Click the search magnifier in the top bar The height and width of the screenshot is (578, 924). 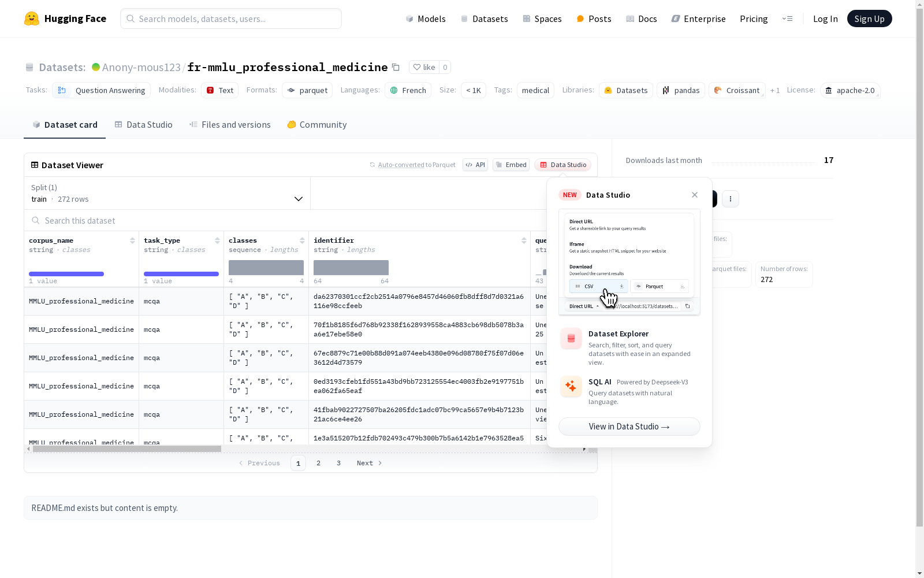tap(131, 18)
